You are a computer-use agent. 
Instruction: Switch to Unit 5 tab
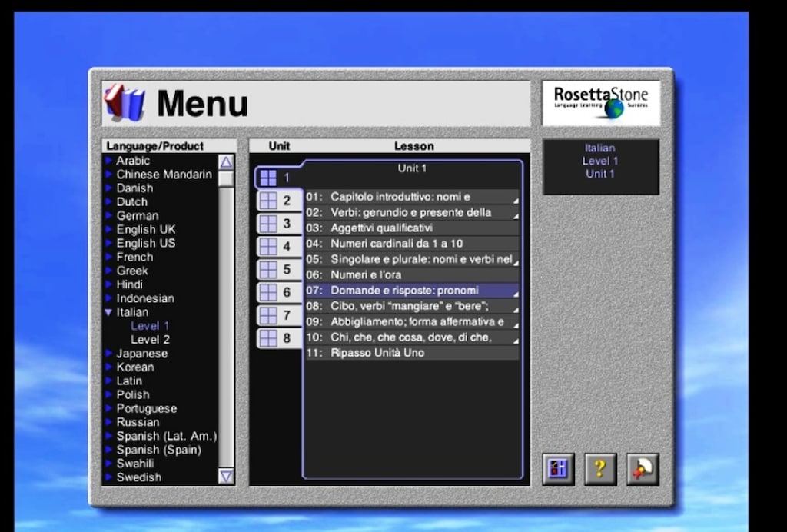pyautogui.click(x=278, y=270)
